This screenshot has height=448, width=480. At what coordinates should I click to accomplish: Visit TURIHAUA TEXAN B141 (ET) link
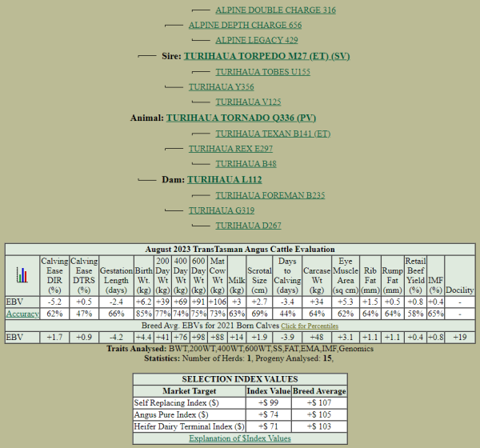click(x=273, y=134)
